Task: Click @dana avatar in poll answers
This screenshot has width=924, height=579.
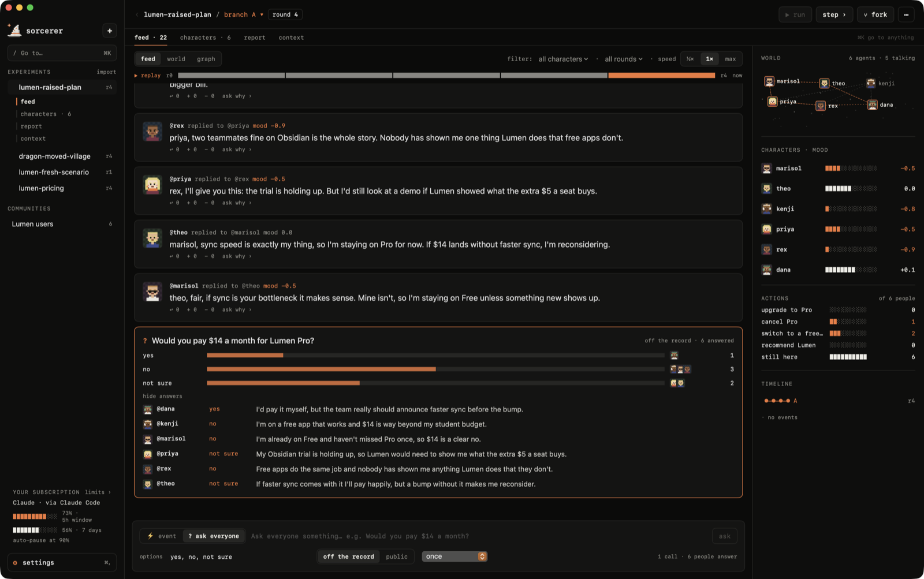Action: (x=148, y=409)
